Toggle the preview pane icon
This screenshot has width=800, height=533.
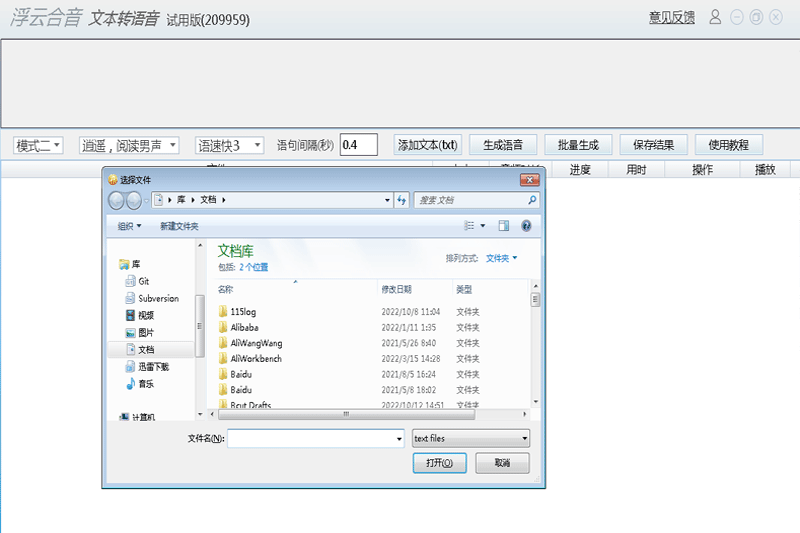click(x=504, y=225)
